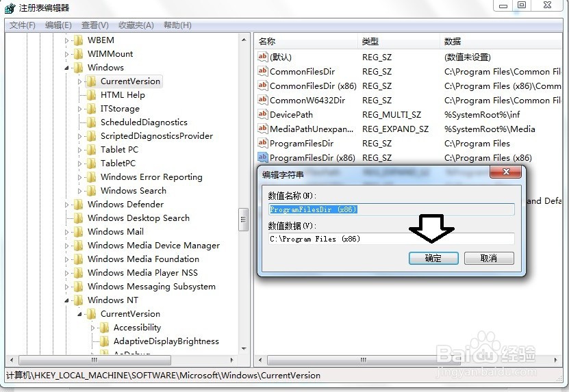Viewport: 569px width, 392px height.
Task: Cancel the dialog with 取消
Action: [489, 258]
